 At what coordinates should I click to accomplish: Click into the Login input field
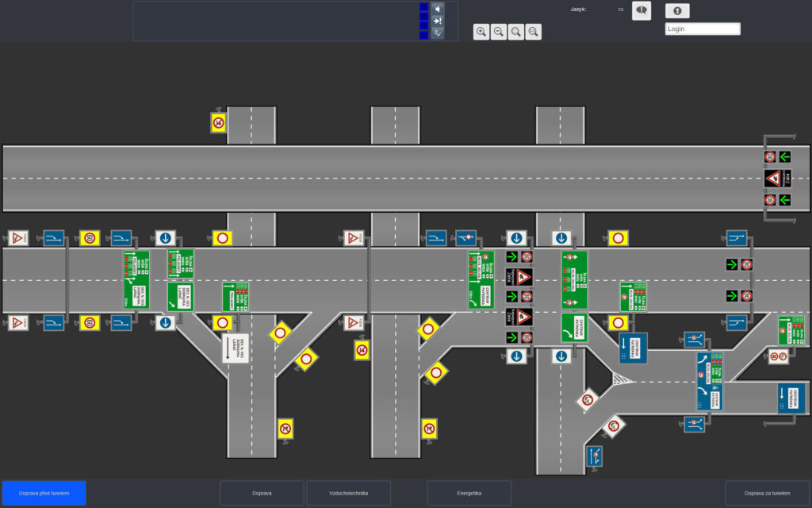pyautogui.click(x=702, y=29)
